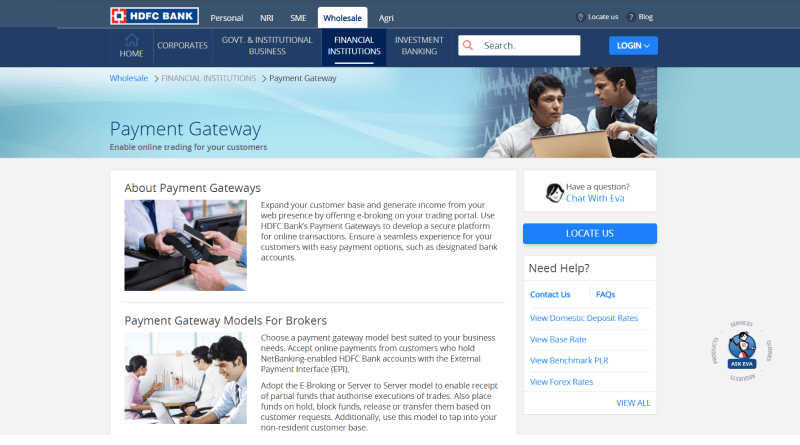Image resolution: width=800 pixels, height=445 pixels.
Task: Click 'Enable online trading for your customers' subtitle
Action: [x=188, y=147]
